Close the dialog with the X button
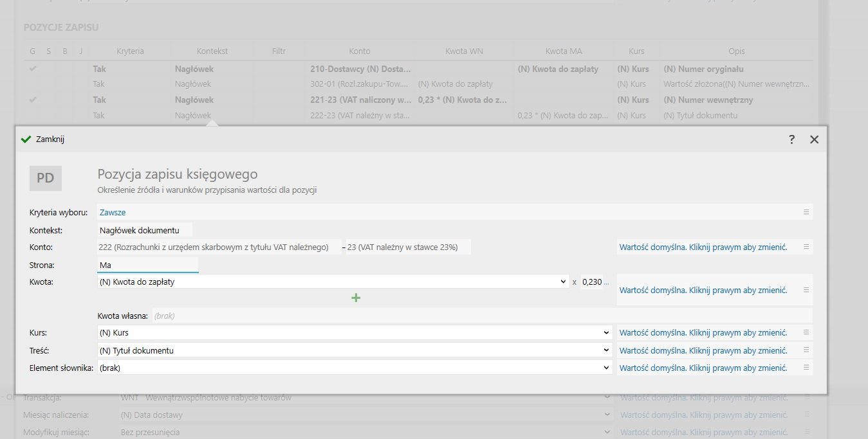The width and height of the screenshot is (868, 439). 814,139
